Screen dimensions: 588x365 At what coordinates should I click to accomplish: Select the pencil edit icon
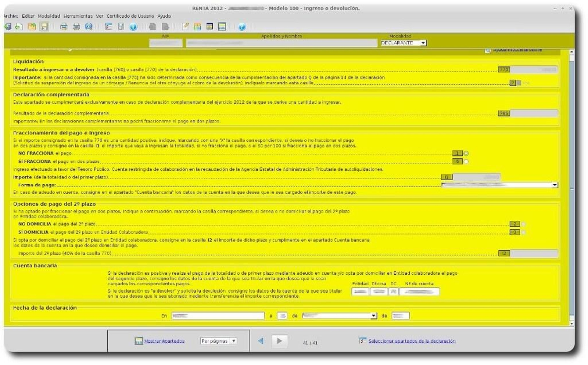click(x=185, y=26)
